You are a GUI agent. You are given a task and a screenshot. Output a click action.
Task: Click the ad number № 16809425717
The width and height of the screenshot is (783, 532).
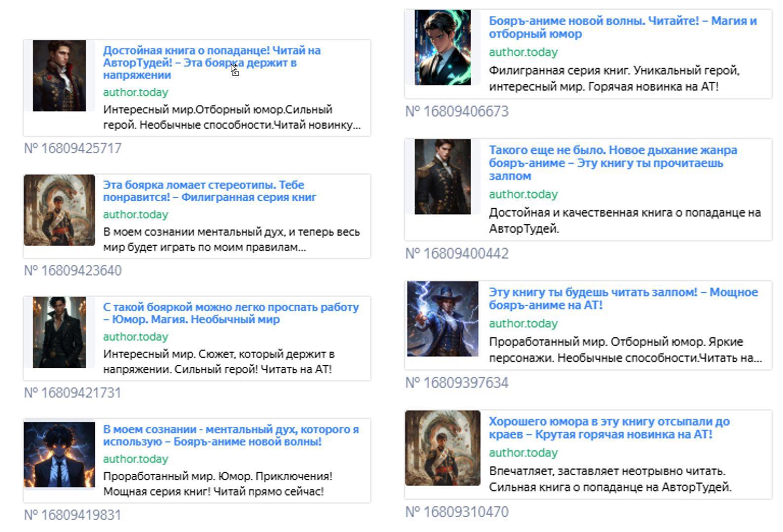click(x=73, y=148)
